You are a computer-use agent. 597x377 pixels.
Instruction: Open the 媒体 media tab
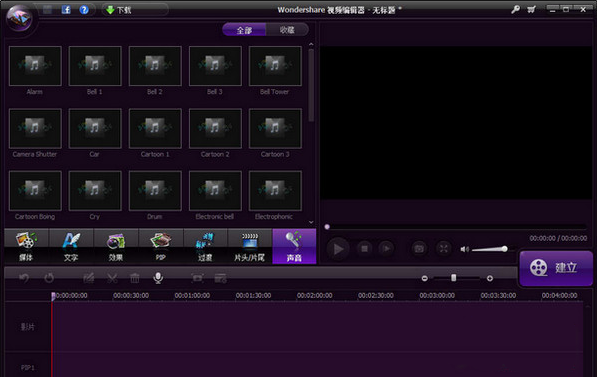[x=26, y=246]
